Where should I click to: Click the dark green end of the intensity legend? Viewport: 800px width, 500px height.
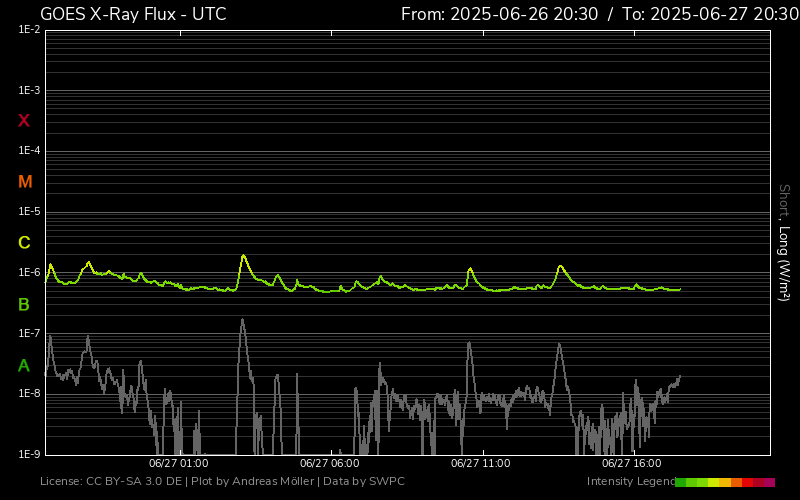click(x=681, y=482)
